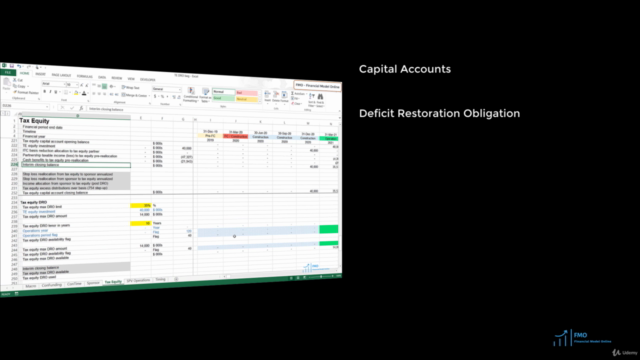Click the new sheet plus button
This screenshot has width=640, height=360.
pyautogui.click(x=176, y=279)
